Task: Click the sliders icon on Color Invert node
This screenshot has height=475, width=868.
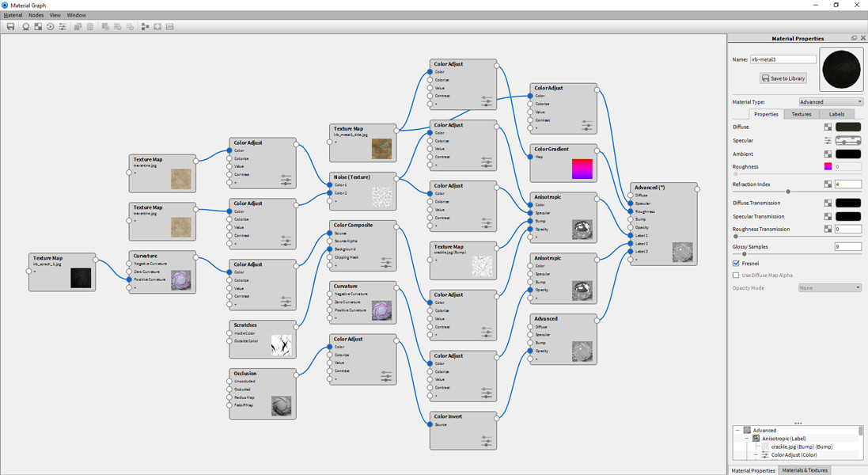Action: pyautogui.click(x=486, y=441)
